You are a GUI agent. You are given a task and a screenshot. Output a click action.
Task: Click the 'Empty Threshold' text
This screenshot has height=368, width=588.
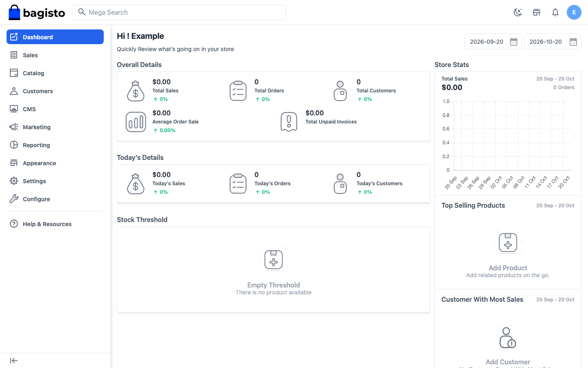(x=274, y=285)
